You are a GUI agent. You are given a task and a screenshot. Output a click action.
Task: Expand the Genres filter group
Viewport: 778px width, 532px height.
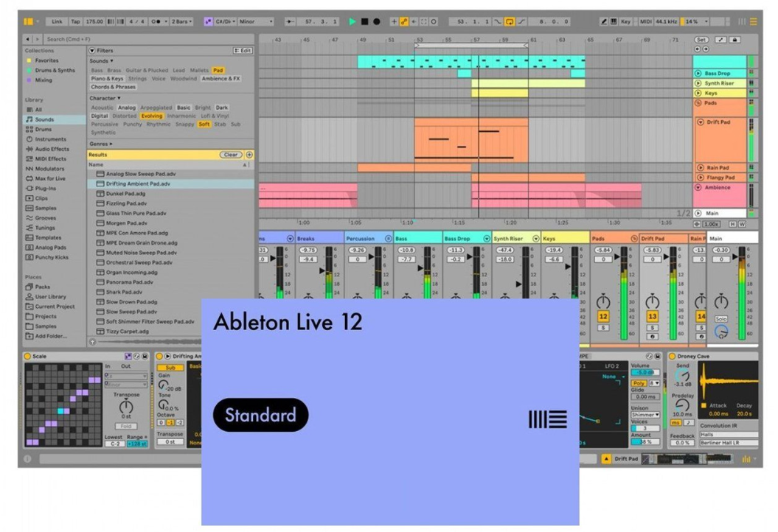pyautogui.click(x=101, y=144)
